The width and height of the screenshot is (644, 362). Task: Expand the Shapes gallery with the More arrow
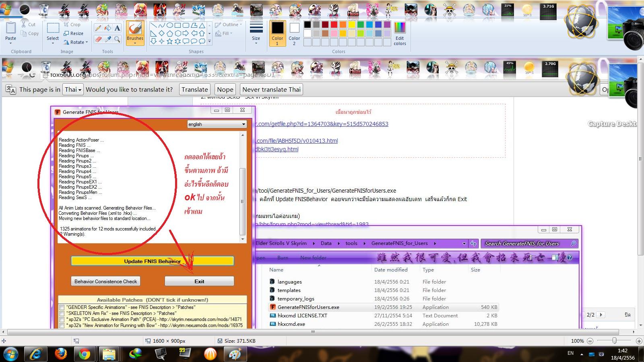(209, 41)
